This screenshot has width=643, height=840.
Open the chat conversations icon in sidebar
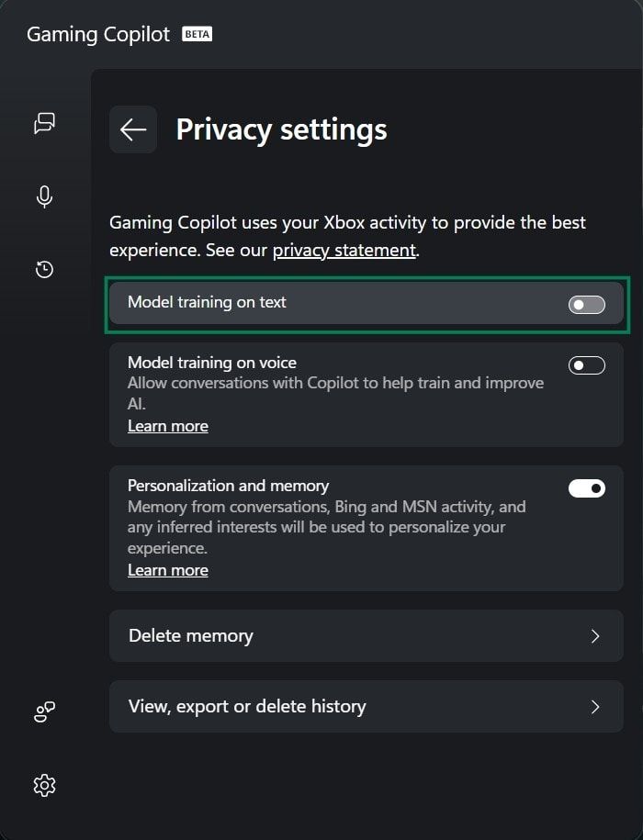click(x=44, y=123)
